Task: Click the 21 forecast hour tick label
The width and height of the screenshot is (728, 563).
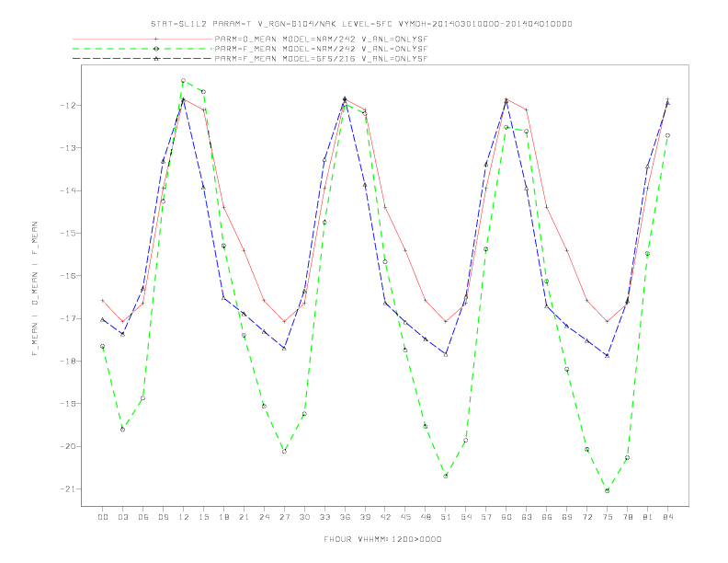Action: (244, 517)
